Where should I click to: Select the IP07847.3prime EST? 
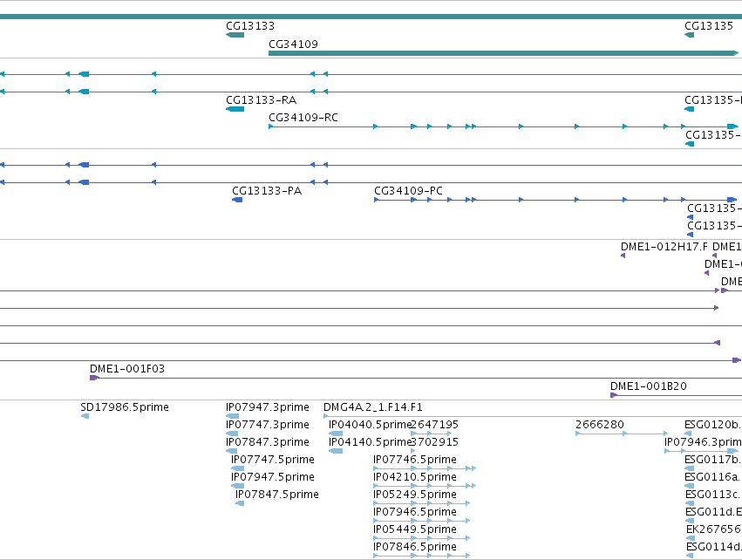tap(231, 451)
